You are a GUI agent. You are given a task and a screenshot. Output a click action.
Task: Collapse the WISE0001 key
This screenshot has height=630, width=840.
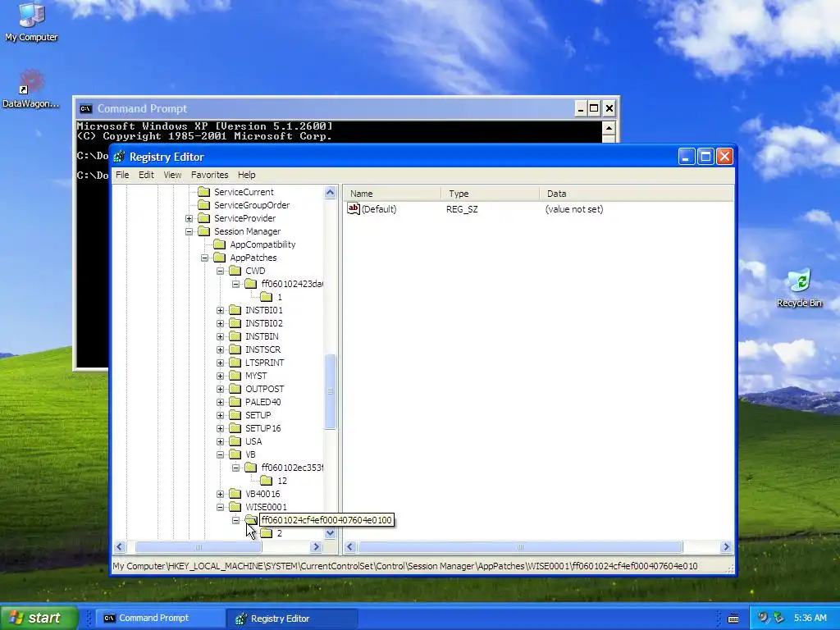(220, 507)
